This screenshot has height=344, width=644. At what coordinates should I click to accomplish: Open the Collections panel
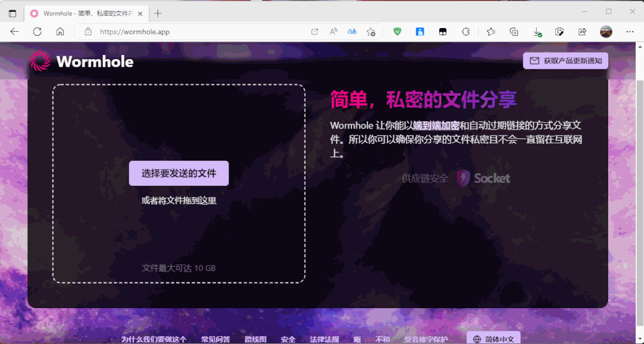(x=514, y=32)
